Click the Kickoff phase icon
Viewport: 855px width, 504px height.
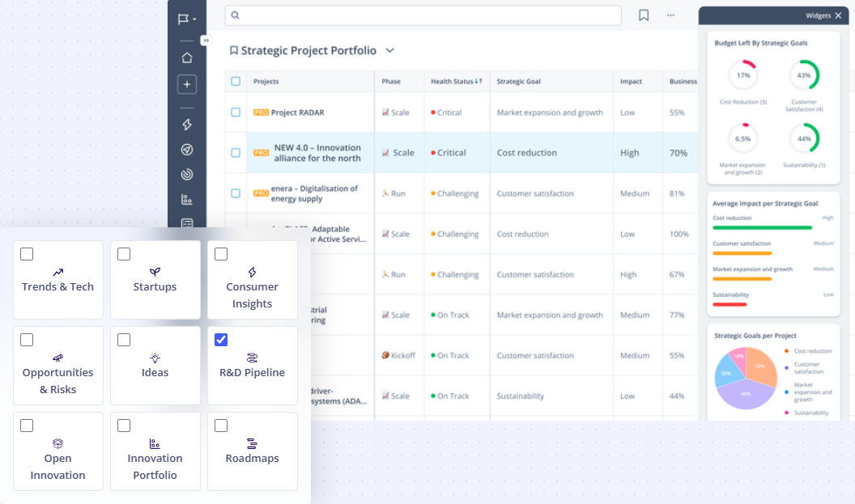(x=385, y=355)
